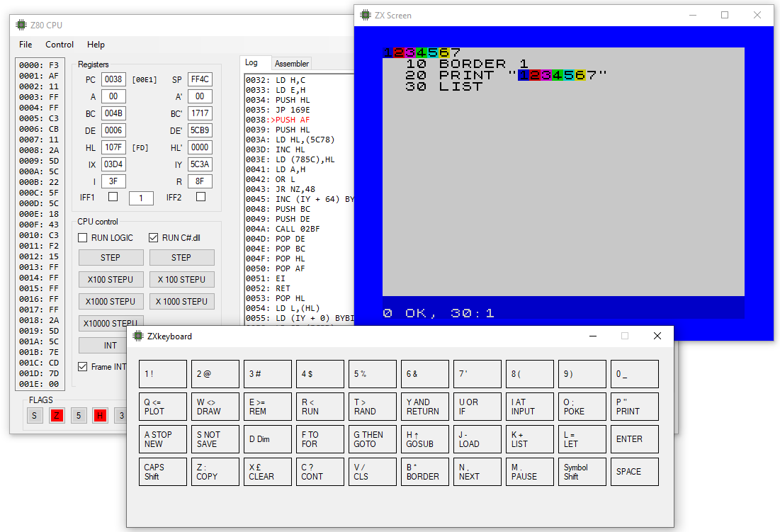Click the PC register field

click(x=113, y=79)
